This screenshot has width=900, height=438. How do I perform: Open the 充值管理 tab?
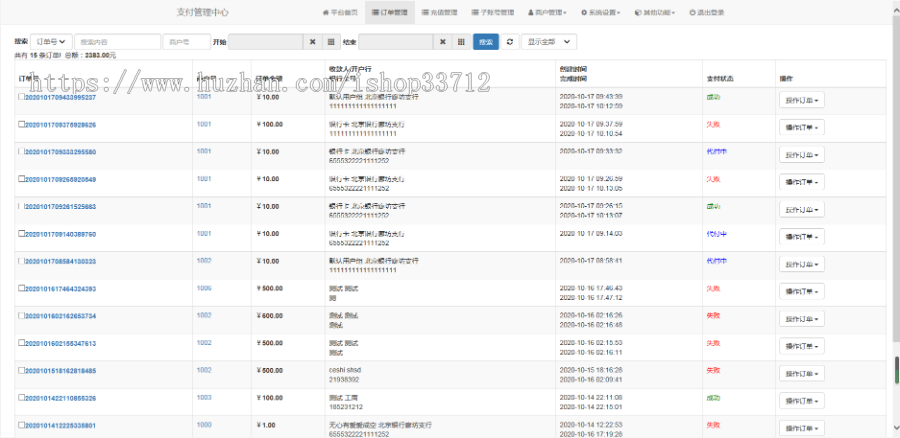pyautogui.click(x=439, y=12)
